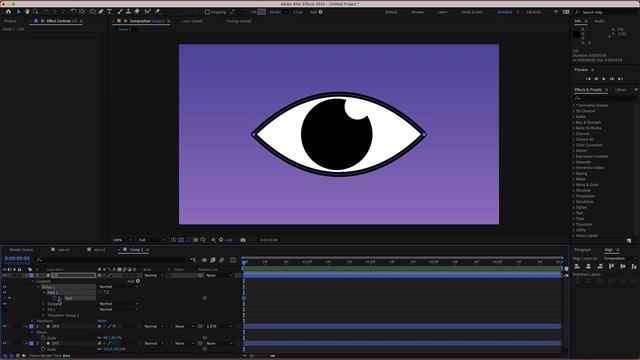Toggle visibility of Group 1

[4, 287]
